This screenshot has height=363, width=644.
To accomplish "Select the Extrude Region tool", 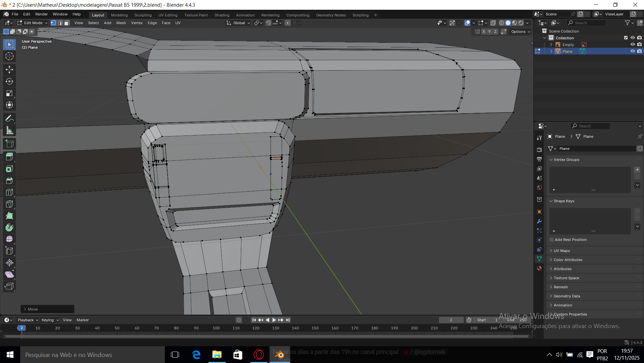I will point(9,156).
